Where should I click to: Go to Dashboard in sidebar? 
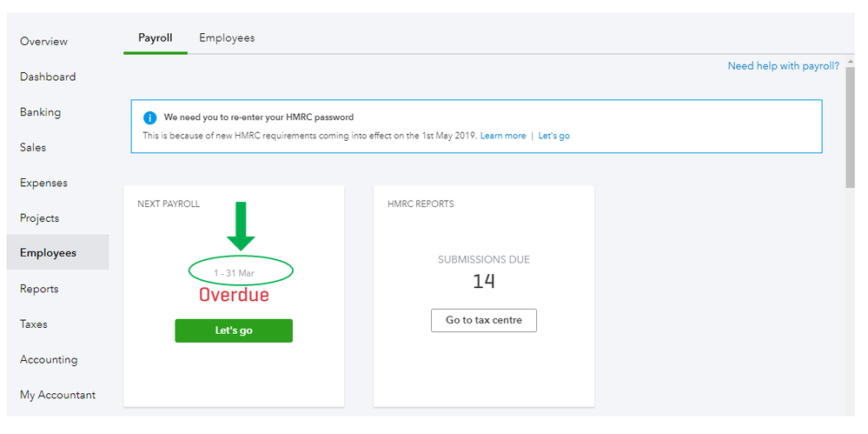(48, 77)
